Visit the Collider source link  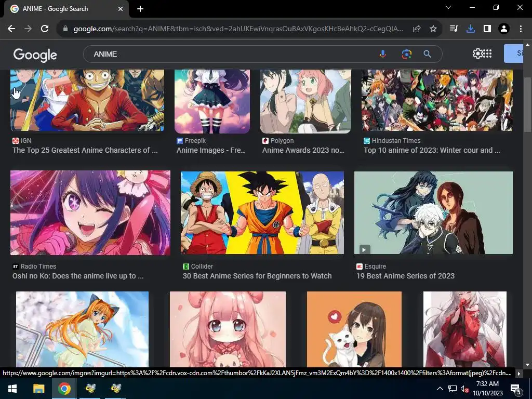point(198,267)
